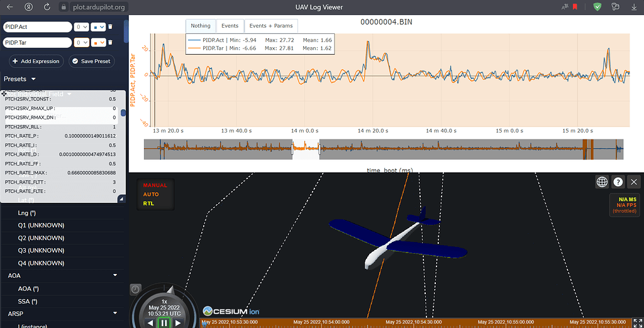Click the PIDP.Act expression field

(37, 27)
